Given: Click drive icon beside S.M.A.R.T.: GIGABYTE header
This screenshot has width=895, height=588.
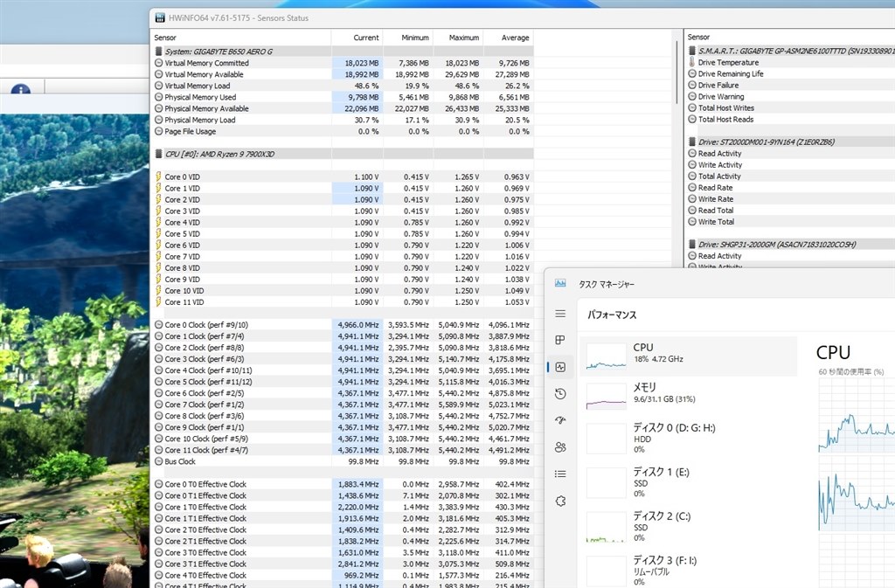Looking at the screenshot, I should coord(692,51).
